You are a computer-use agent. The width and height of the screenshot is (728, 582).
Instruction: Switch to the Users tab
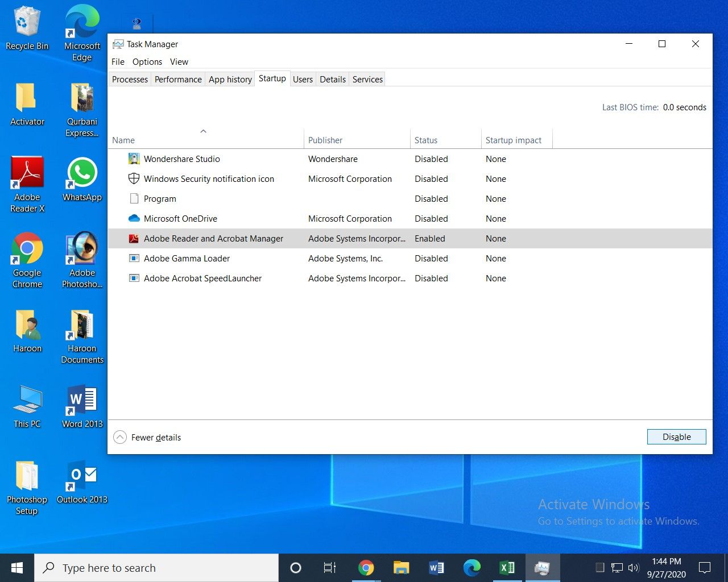303,80
